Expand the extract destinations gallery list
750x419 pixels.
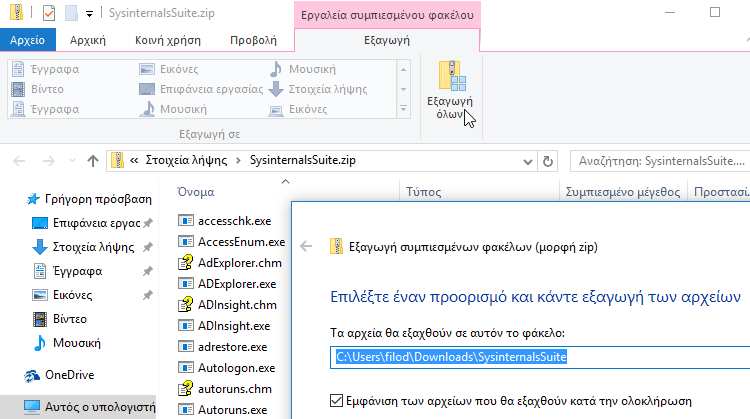[x=403, y=109]
